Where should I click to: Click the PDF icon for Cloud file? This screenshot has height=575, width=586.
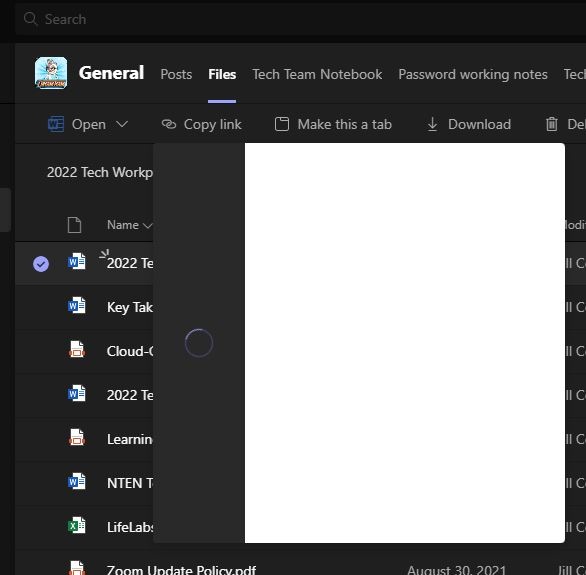click(x=77, y=350)
